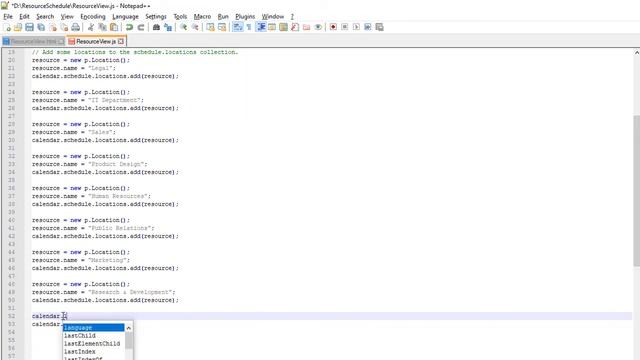Undo the last edit with the green Undo arrow
The image size is (640, 360).
pyautogui.click(x=129, y=27)
